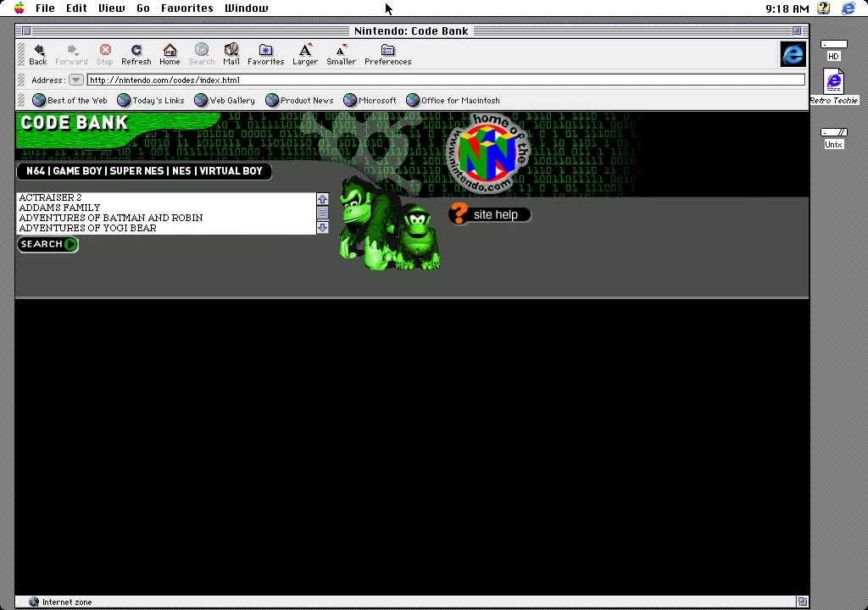The height and width of the screenshot is (610, 868).
Task: Open the Retro Techie desktop icon
Action: 833,84
